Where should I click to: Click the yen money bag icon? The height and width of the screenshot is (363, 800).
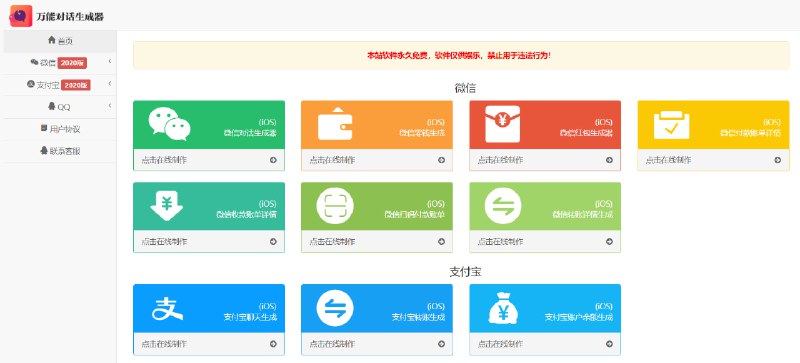click(503, 308)
